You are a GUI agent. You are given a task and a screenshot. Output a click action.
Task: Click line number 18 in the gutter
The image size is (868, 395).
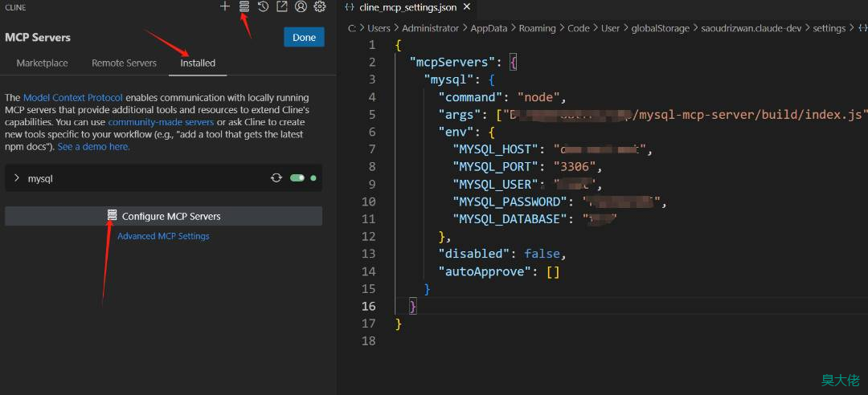(x=369, y=340)
